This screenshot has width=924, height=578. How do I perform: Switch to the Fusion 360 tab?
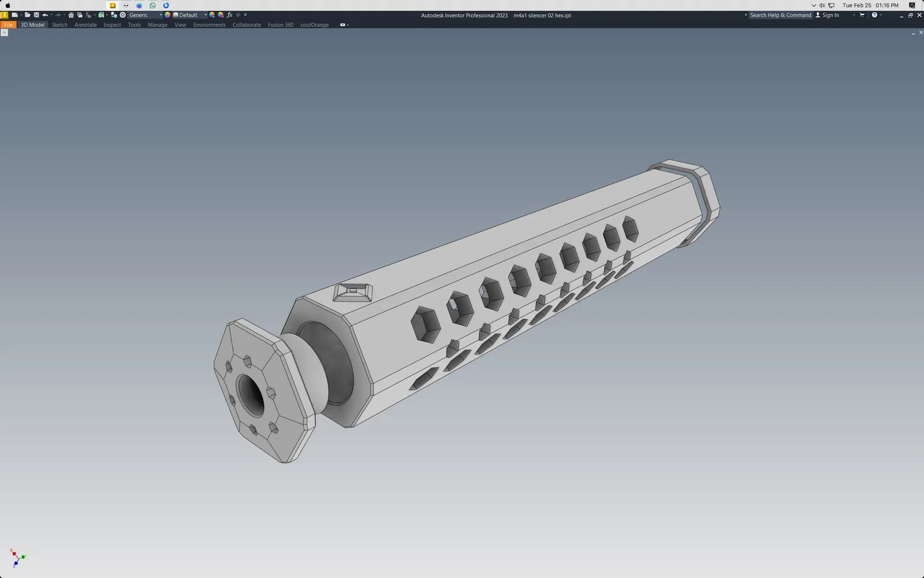(281, 25)
